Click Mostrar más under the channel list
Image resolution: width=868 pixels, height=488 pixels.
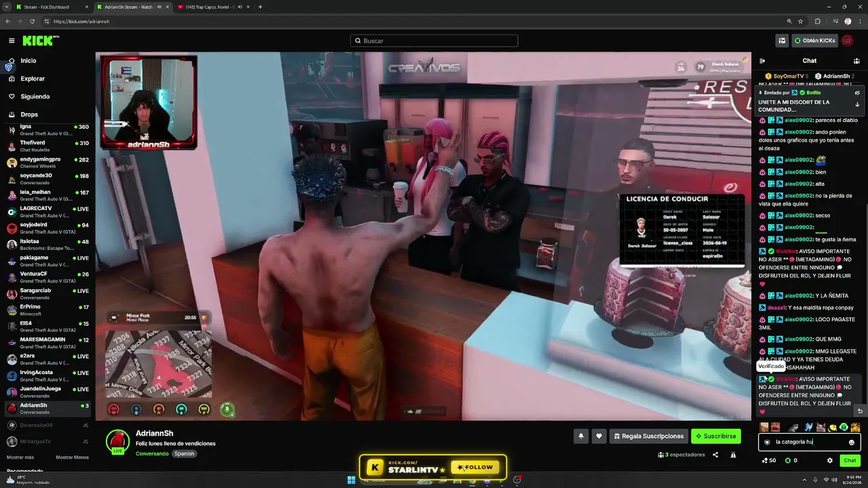coord(20,457)
